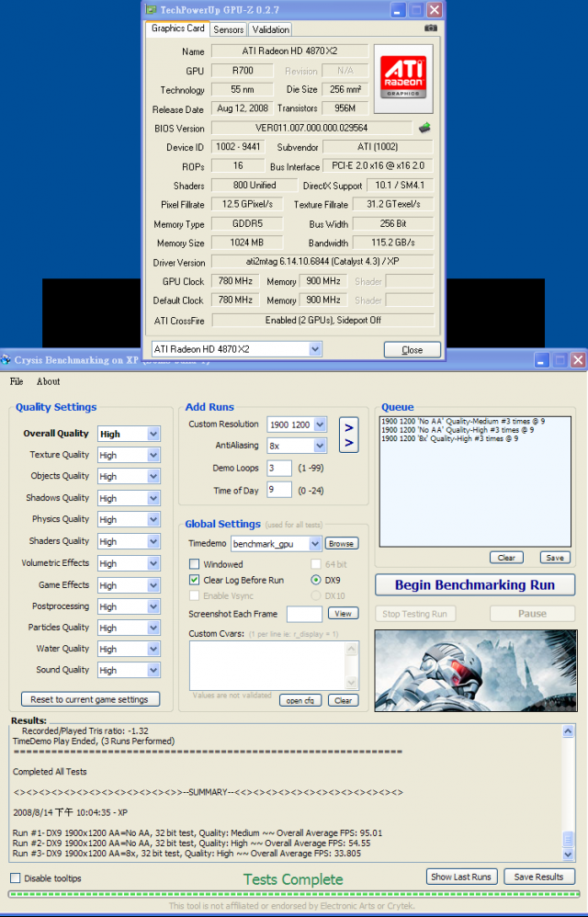Enable the Windowed checkbox
Viewport: 588px width, 917px height.
195,564
